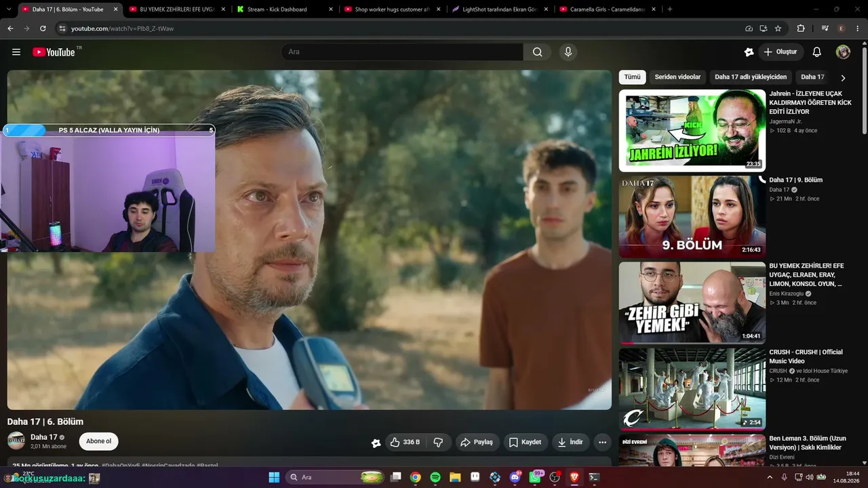Show more filter chips with the right arrow
Viewport: 868px width, 488px height.
(x=843, y=78)
